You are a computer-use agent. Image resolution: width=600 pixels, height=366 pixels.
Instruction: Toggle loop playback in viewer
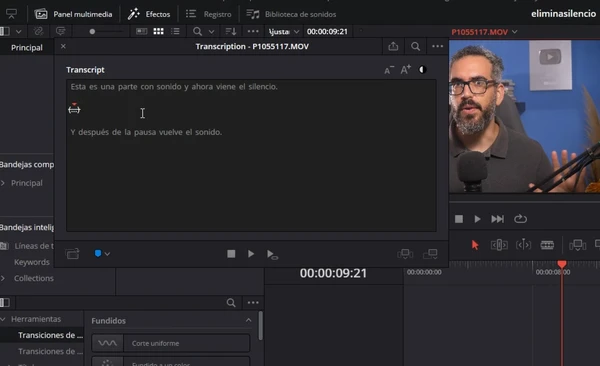click(520, 219)
